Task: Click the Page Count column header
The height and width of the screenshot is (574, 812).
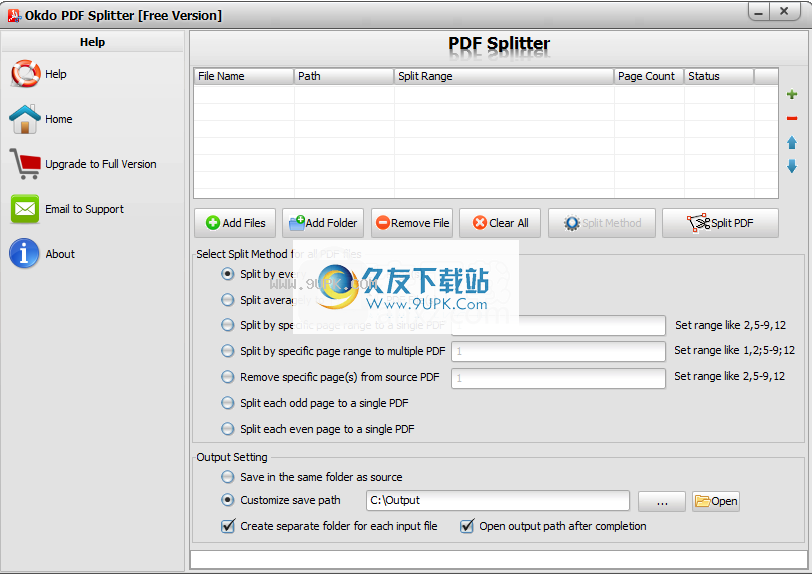Action: pyautogui.click(x=649, y=76)
